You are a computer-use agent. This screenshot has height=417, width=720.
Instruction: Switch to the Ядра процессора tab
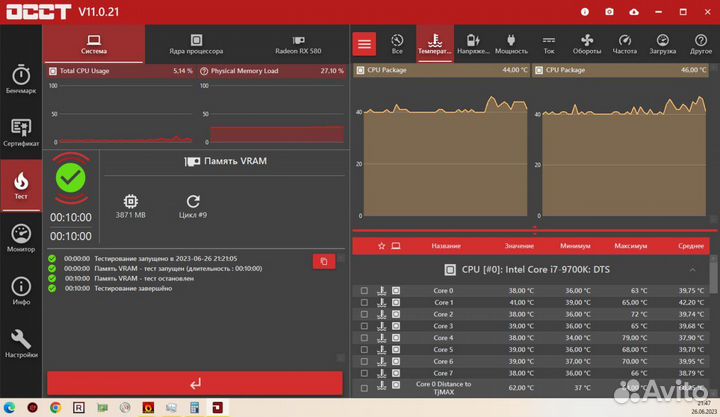coord(196,44)
